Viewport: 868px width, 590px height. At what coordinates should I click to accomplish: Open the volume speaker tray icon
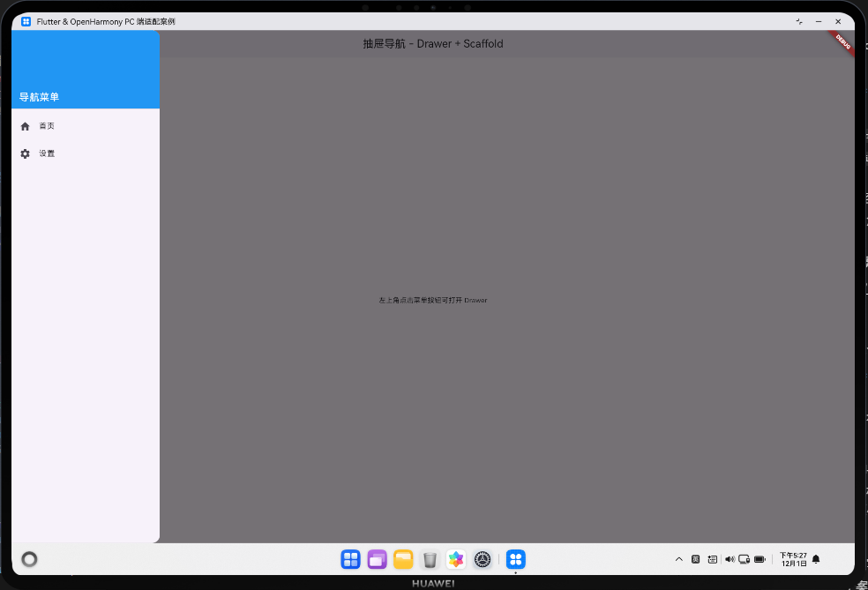click(730, 559)
